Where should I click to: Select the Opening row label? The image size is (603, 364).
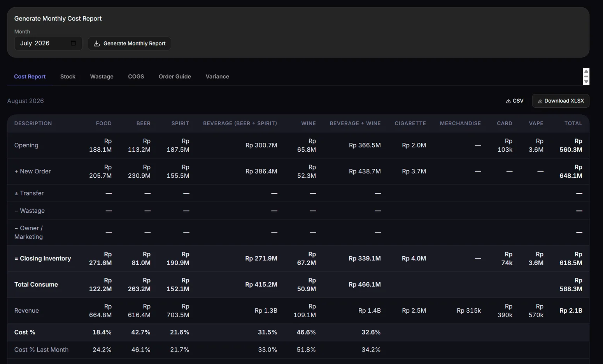tap(26, 145)
